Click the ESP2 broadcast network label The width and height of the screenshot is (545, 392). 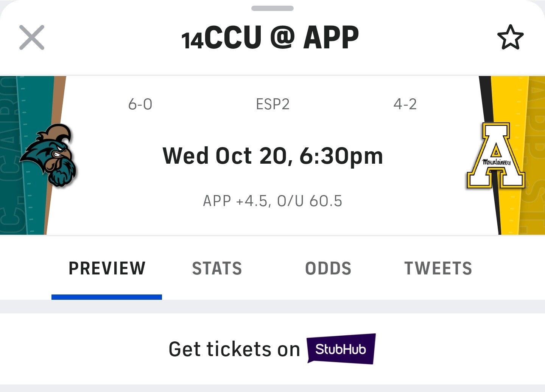pos(272,104)
